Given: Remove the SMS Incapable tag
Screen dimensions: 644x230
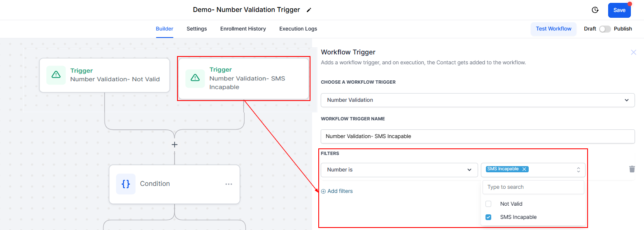Looking at the screenshot, I should (524, 169).
